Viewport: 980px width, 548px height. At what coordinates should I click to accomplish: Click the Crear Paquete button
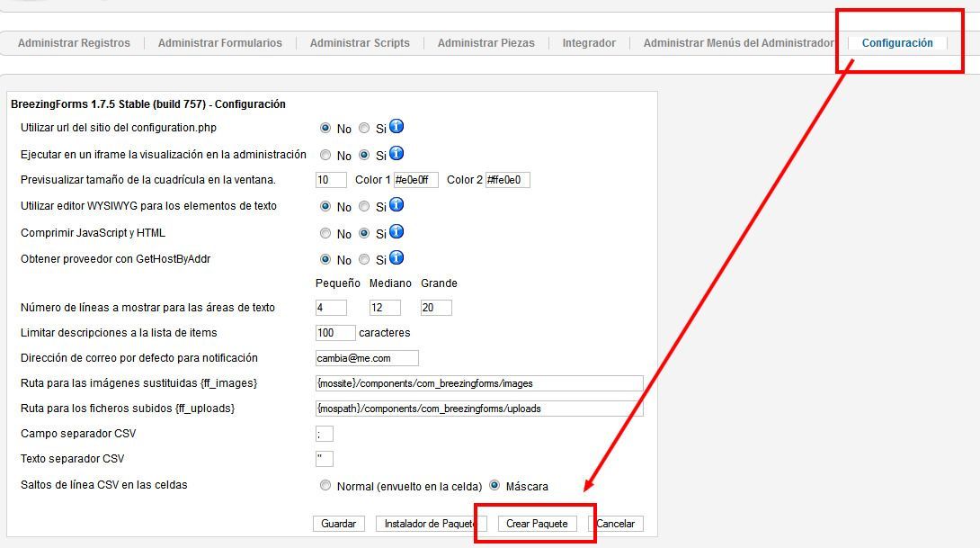(x=537, y=524)
